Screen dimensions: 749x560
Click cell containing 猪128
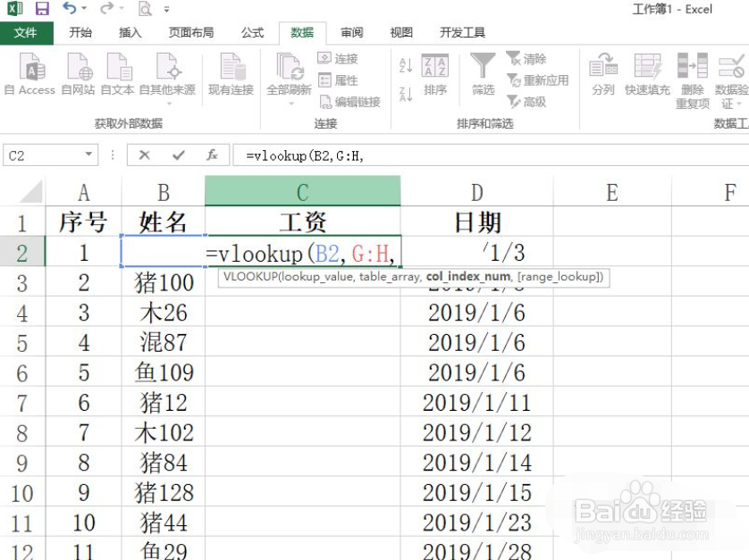164,492
